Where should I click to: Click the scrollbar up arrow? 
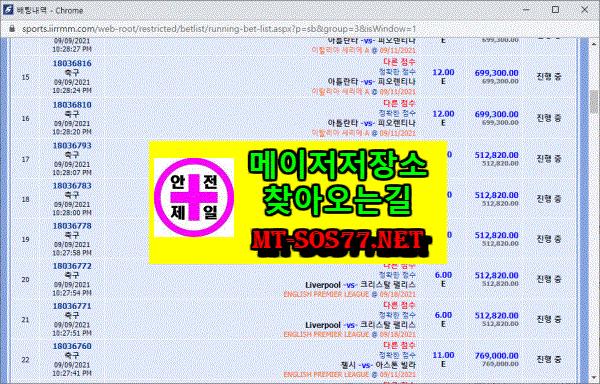594,44
